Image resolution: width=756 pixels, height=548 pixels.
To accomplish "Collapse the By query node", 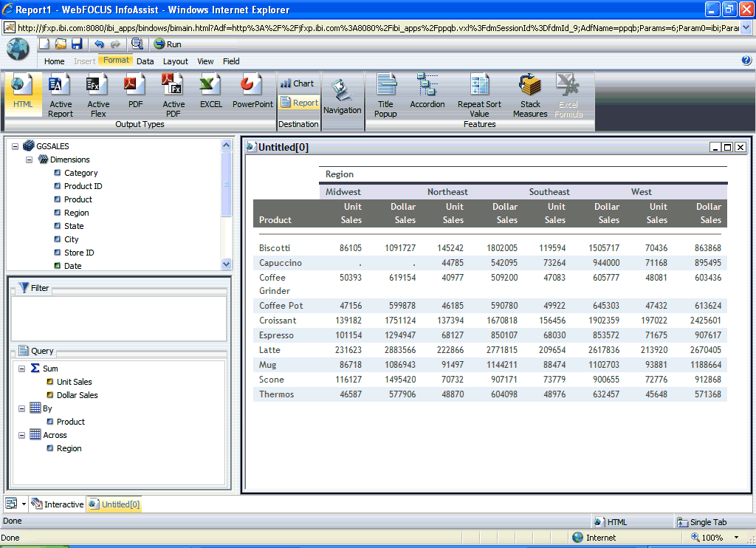I will [21, 408].
